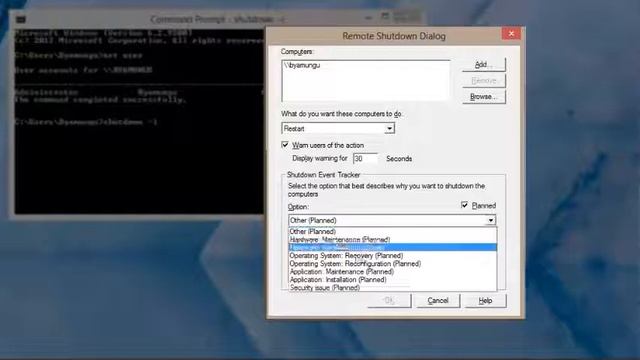Click Cancel in Remote Shutdown Dialog

click(x=438, y=300)
